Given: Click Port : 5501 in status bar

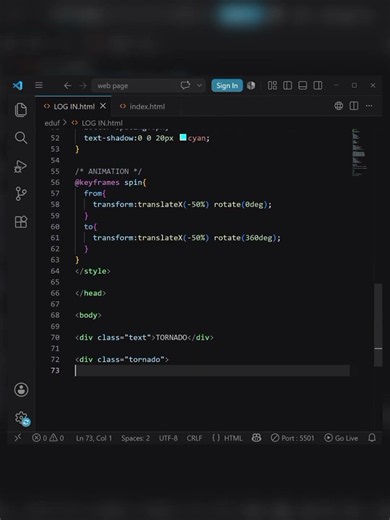Looking at the screenshot, I should (292, 438).
